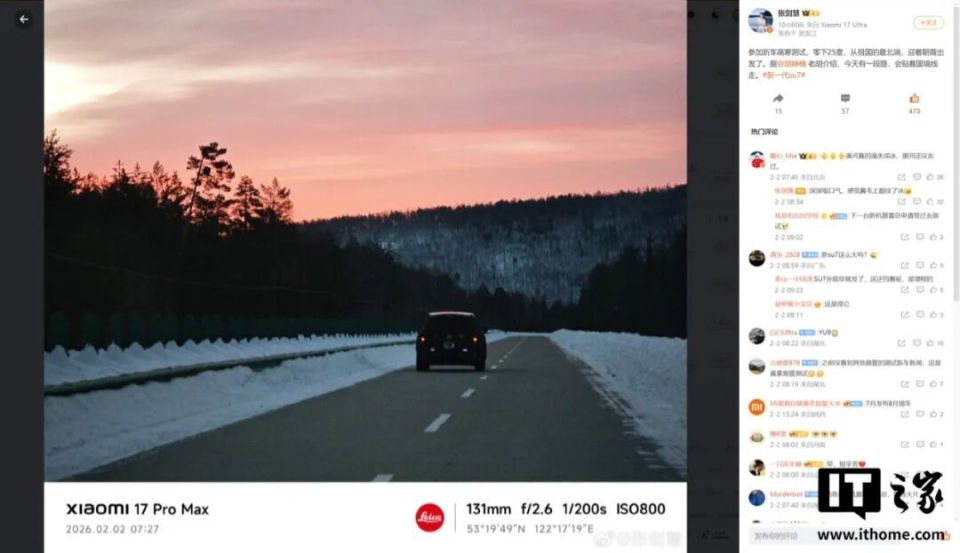The height and width of the screenshot is (553, 960).
Task: Share the post via repost arrow icon
Action: [x=778, y=99]
